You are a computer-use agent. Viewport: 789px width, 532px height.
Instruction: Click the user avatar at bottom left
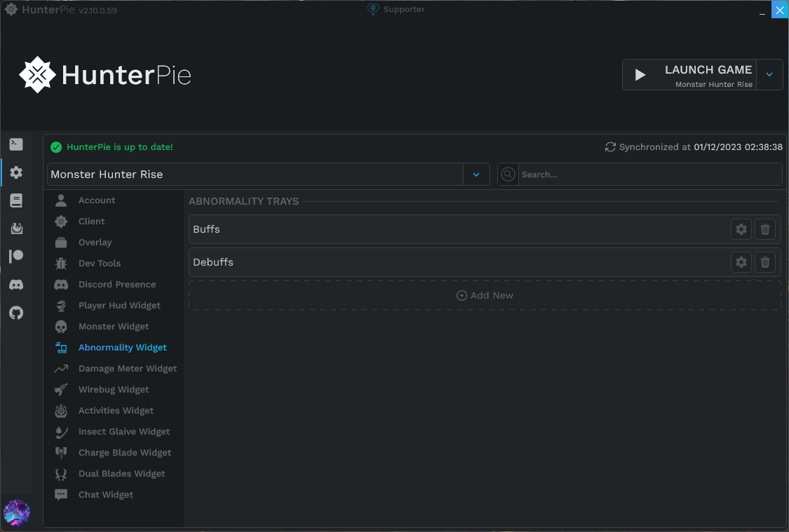[x=17, y=512]
